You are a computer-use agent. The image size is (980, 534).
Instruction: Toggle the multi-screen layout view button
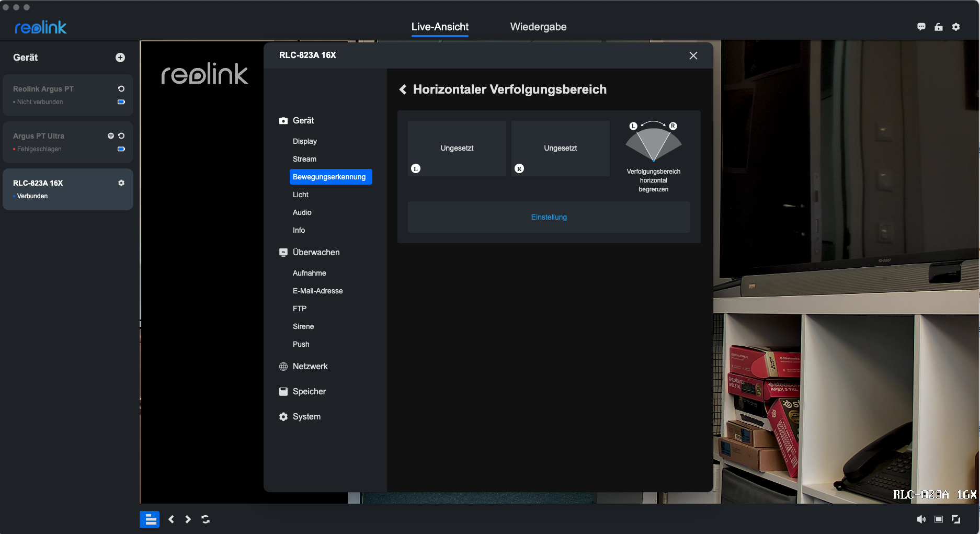[x=150, y=519]
